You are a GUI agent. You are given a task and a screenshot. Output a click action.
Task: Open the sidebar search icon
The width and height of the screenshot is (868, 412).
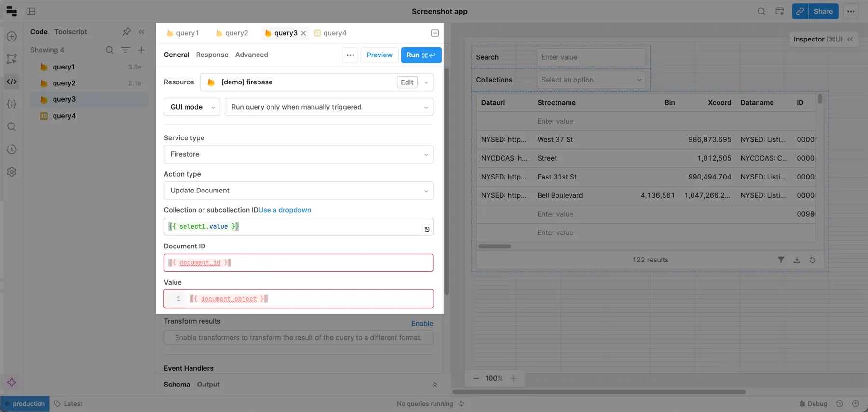(x=12, y=127)
